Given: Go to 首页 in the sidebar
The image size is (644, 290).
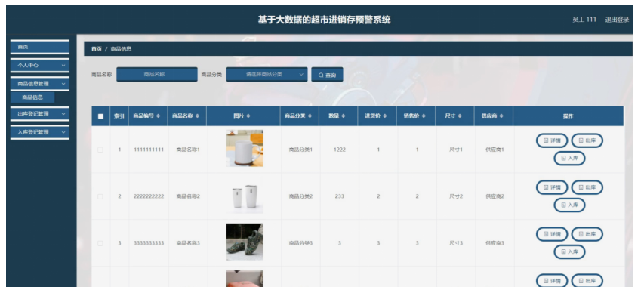Looking at the screenshot, I should pyautogui.click(x=40, y=48).
